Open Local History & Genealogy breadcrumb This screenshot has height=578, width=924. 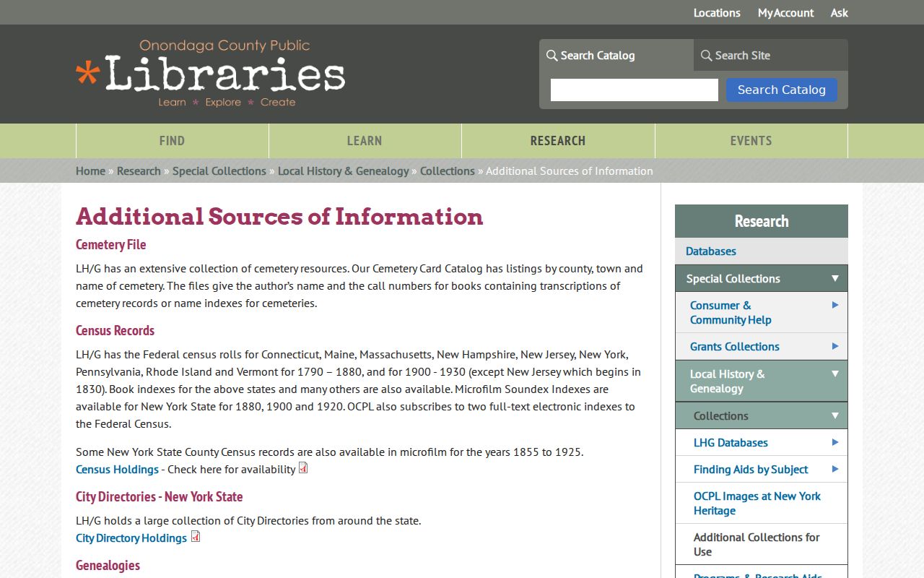[x=344, y=171]
